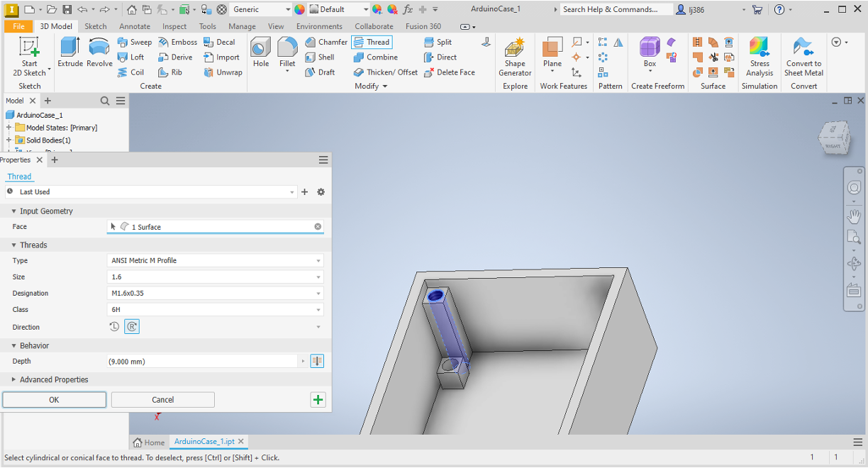868x468 pixels.
Task: Toggle the full depth thread button
Action: click(317, 361)
